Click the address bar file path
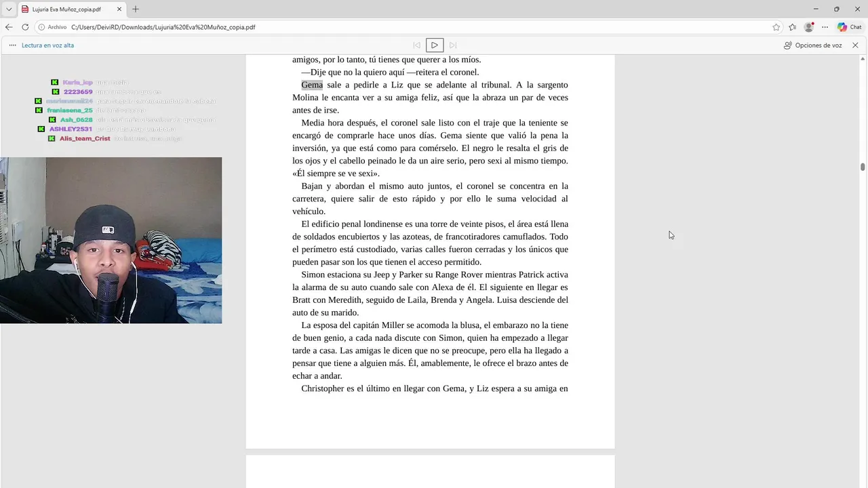868x488 pixels. click(163, 27)
